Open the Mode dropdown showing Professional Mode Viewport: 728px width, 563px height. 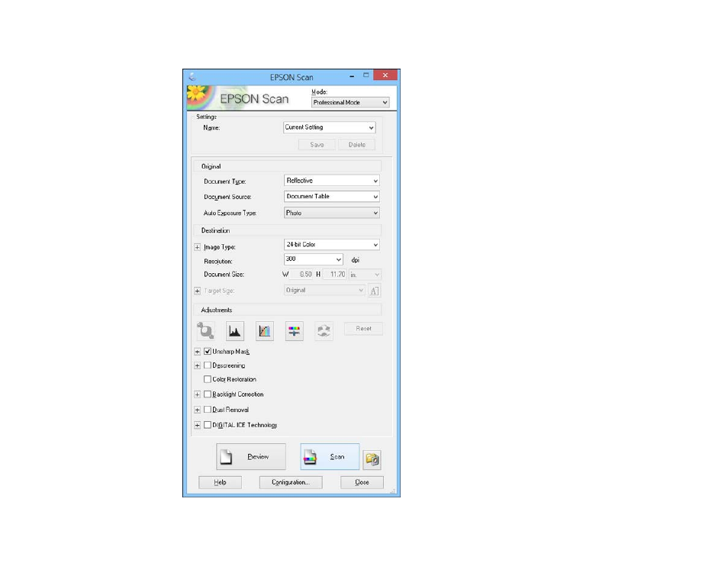point(350,102)
